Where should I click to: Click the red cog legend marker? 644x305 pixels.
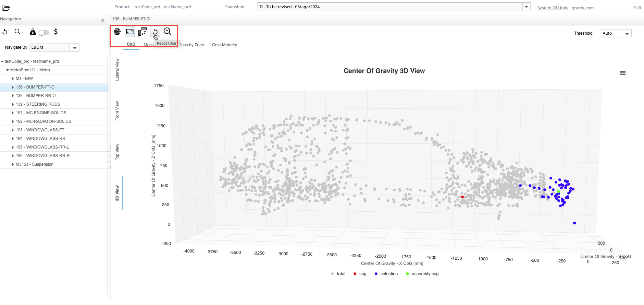point(355,274)
